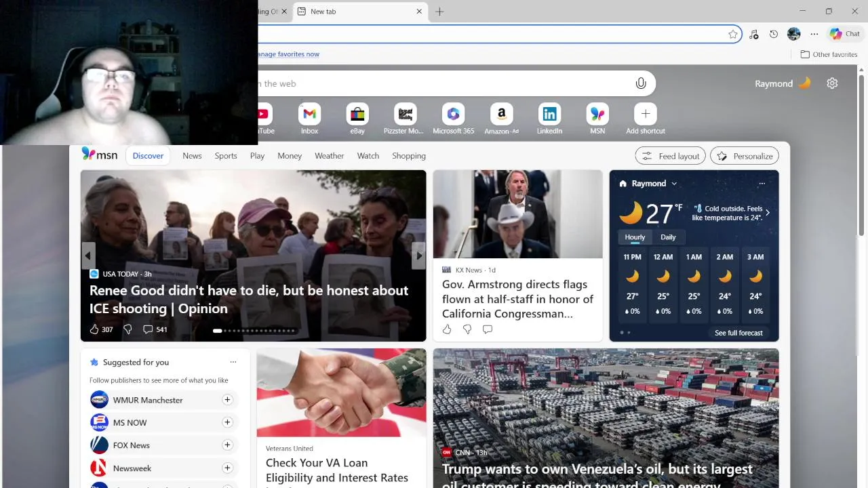This screenshot has width=868, height=488.
Task: Start voice search microphone icon
Action: pos(641,83)
